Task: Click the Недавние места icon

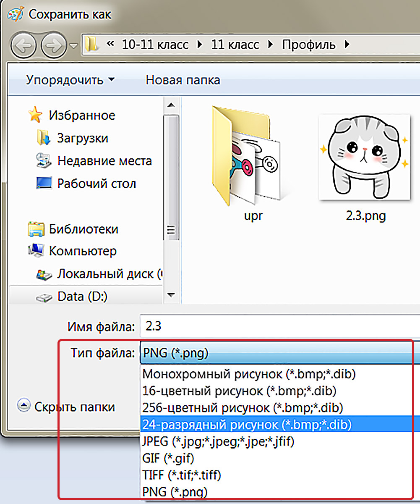Action: pyautogui.click(x=43, y=160)
